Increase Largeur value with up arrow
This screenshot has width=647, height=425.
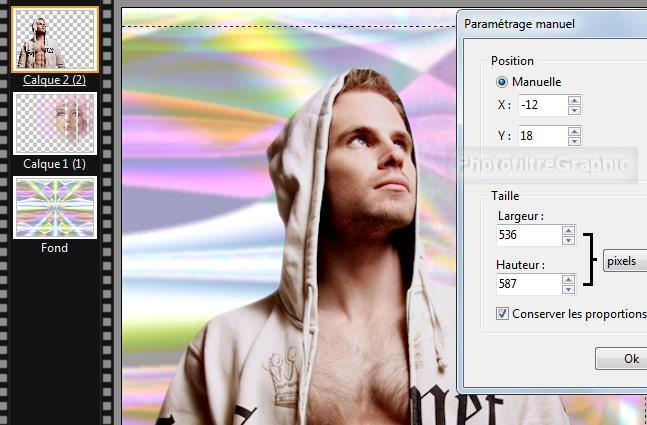coord(568,231)
